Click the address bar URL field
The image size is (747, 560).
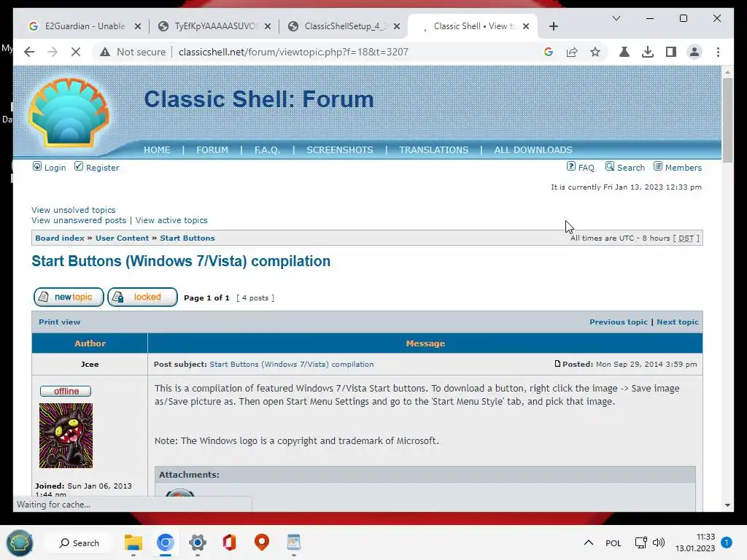(x=293, y=52)
